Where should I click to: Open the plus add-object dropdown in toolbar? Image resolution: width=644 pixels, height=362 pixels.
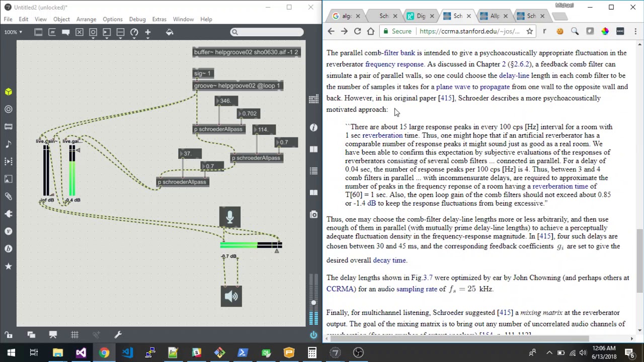[x=147, y=32]
